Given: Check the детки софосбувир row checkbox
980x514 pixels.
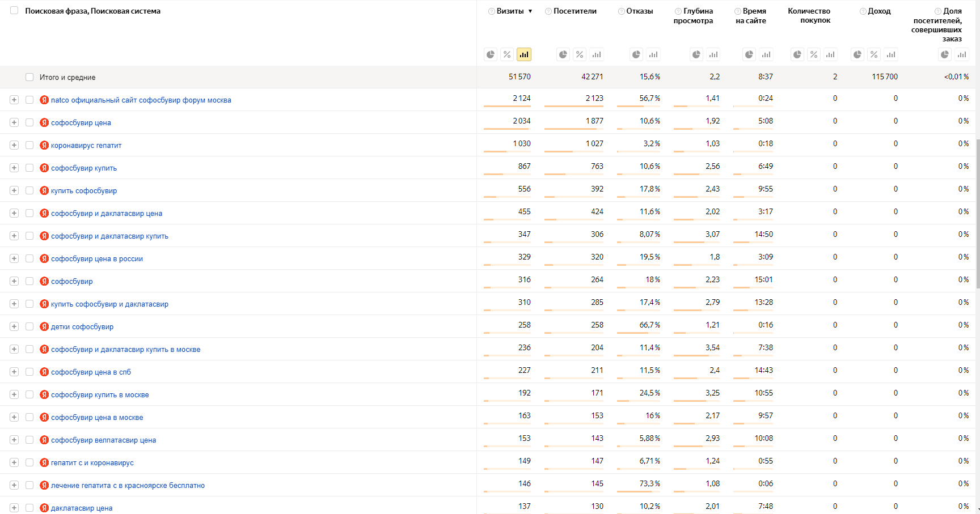Looking at the screenshot, I should click(x=29, y=326).
